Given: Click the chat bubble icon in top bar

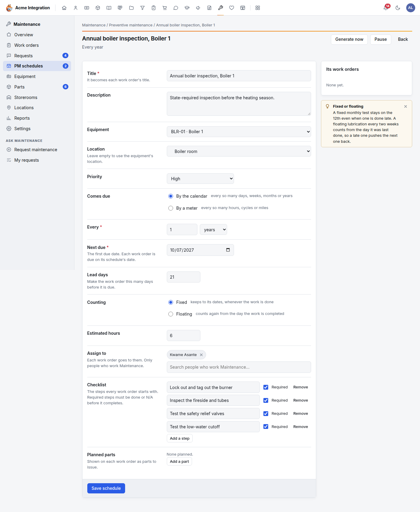Looking at the screenshot, I should pyautogui.click(x=176, y=8).
